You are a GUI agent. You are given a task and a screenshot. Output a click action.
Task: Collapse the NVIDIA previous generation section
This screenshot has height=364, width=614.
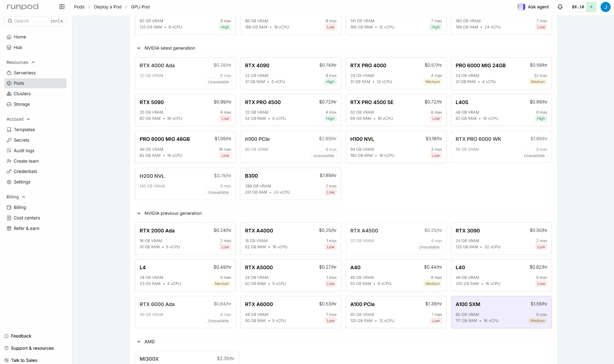pos(139,213)
